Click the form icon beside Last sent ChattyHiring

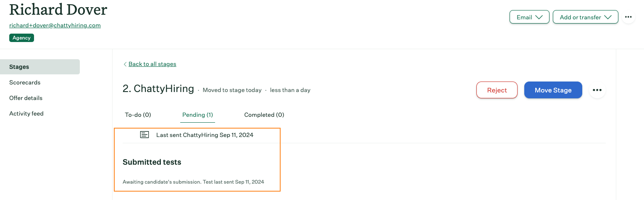coord(145,135)
